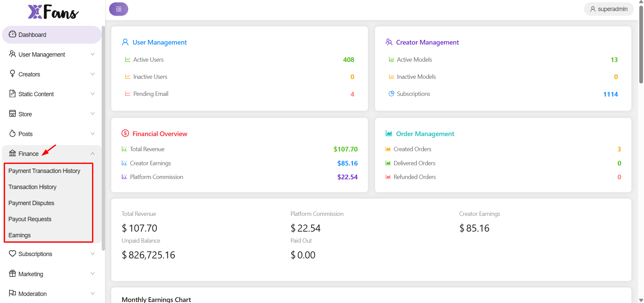The height and width of the screenshot is (303, 644).
Task: Click the Moderation flag icon
Action: 12,293
